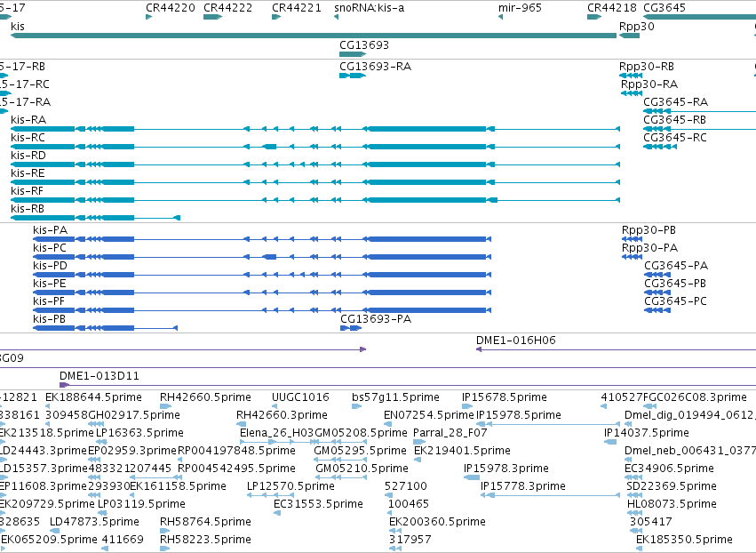Click the kis-RB transcript label

point(28,209)
